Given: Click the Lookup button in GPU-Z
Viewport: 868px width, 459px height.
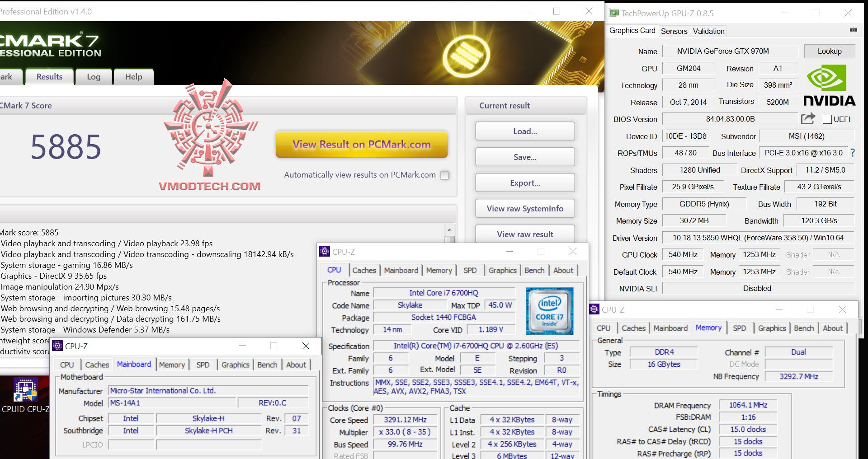Looking at the screenshot, I should pyautogui.click(x=830, y=51).
